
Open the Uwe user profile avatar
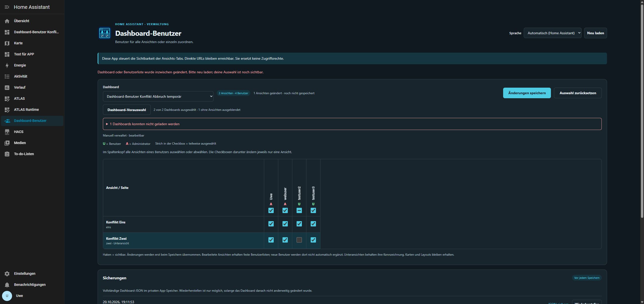pyautogui.click(x=7, y=296)
